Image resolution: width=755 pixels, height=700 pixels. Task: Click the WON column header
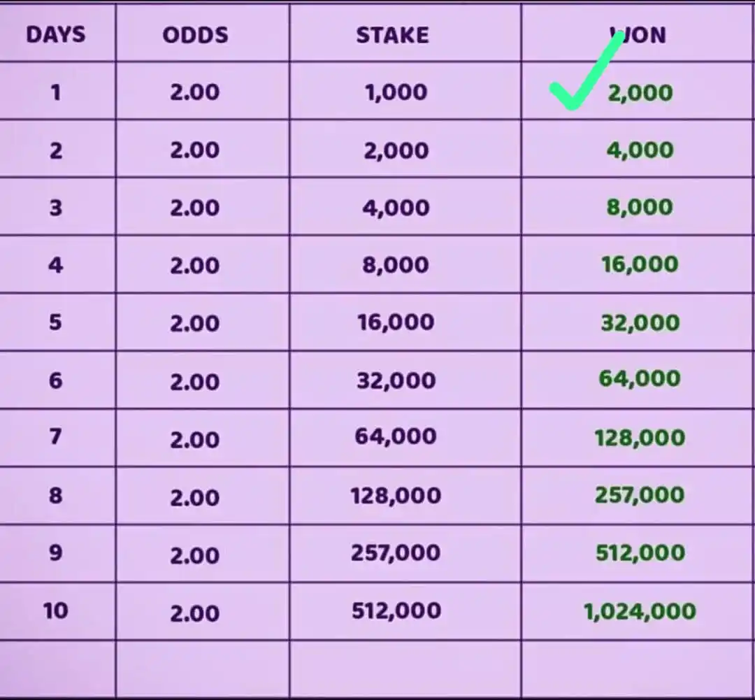638,35
